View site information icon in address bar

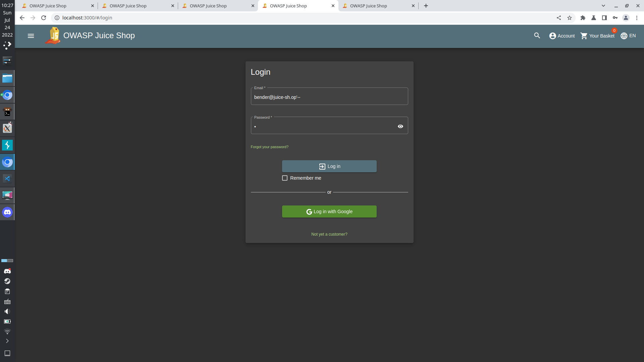[57, 18]
